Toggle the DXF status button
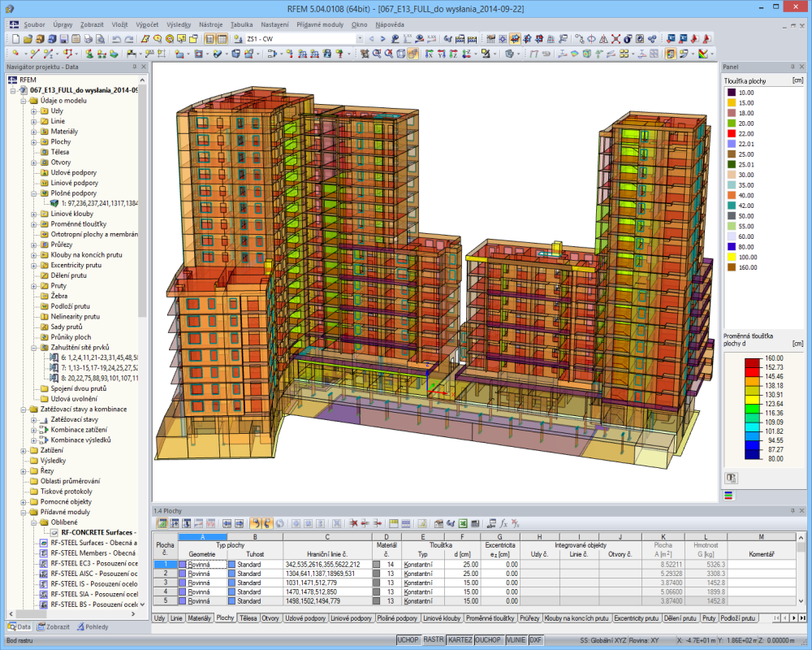Screen dimensions: 812x650 pos(535,639)
